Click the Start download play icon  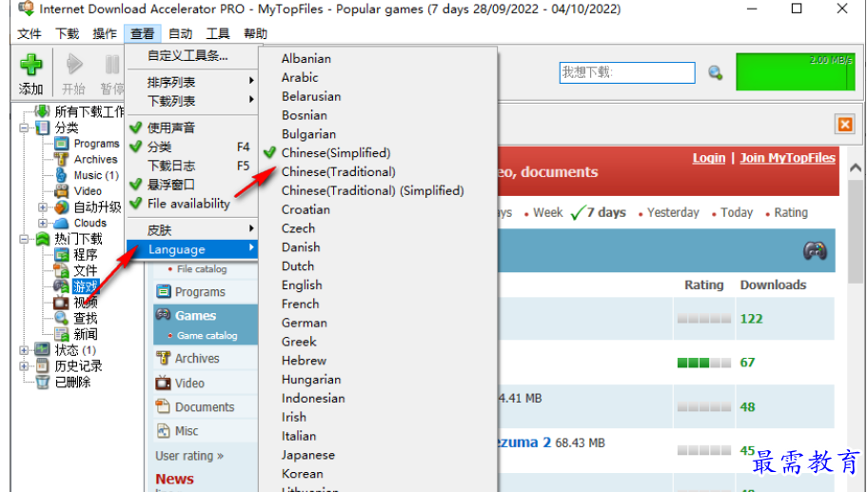pos(74,64)
